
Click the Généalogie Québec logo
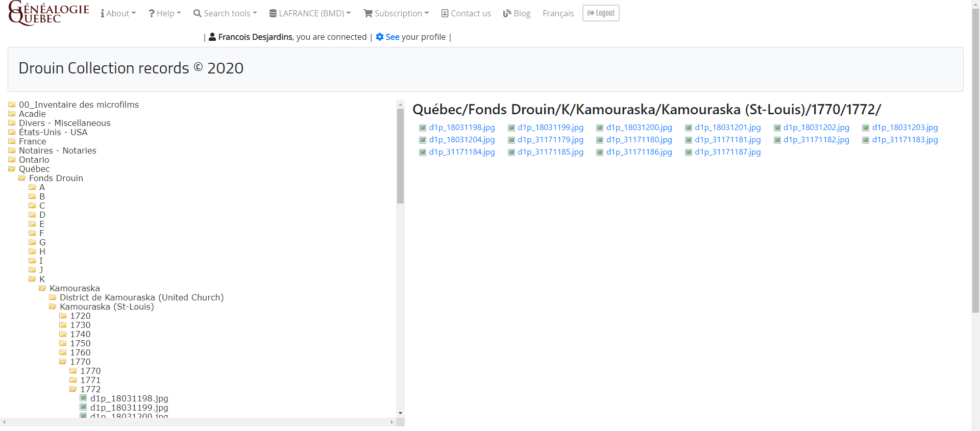pyautogui.click(x=48, y=13)
